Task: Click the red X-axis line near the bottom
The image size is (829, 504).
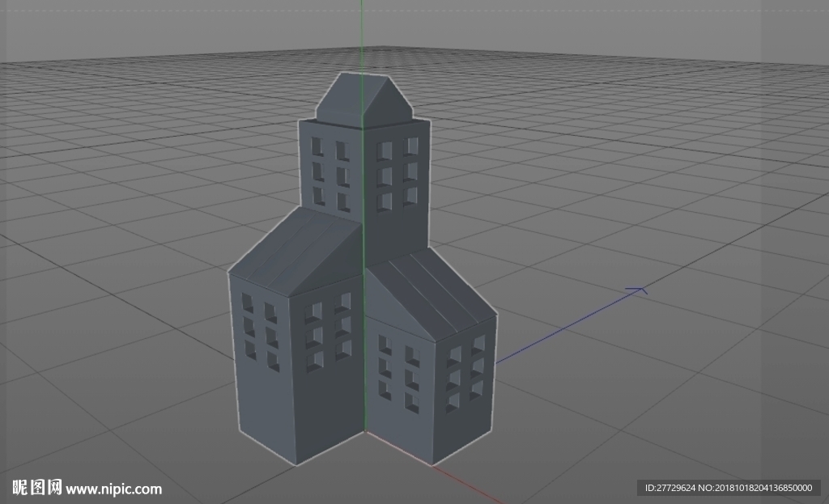Action: pyautogui.click(x=466, y=484)
